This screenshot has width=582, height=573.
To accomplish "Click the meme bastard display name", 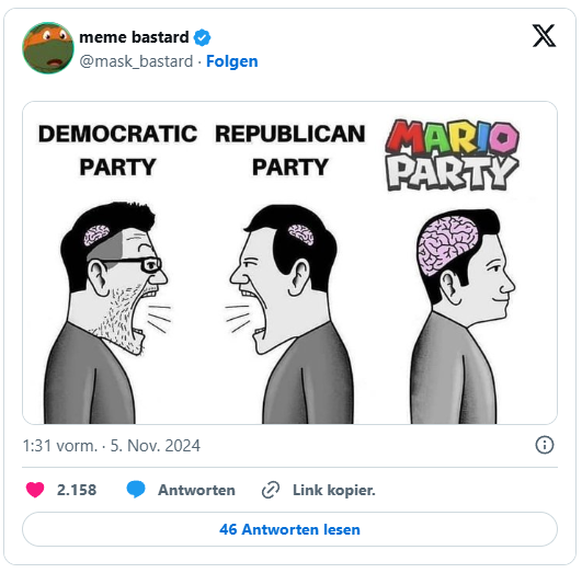I will (134, 37).
